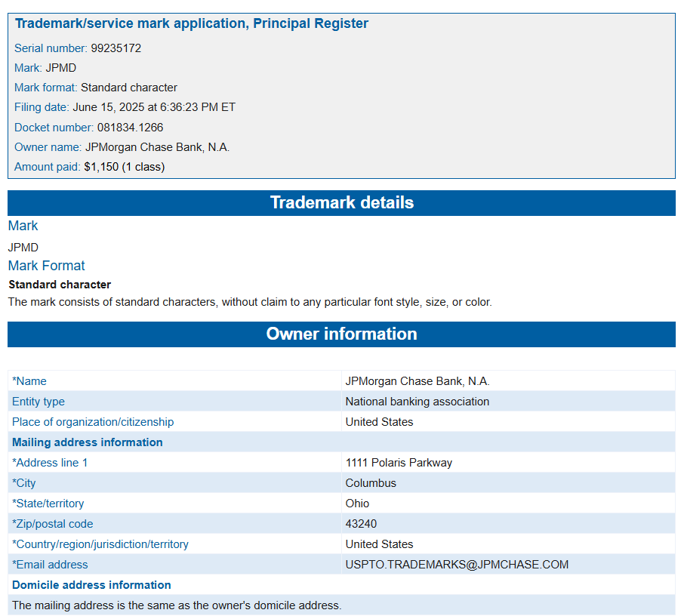This screenshot has height=616, width=681.
Task: Click the 'Mark: JPMD' summary line
Action: pos(45,68)
